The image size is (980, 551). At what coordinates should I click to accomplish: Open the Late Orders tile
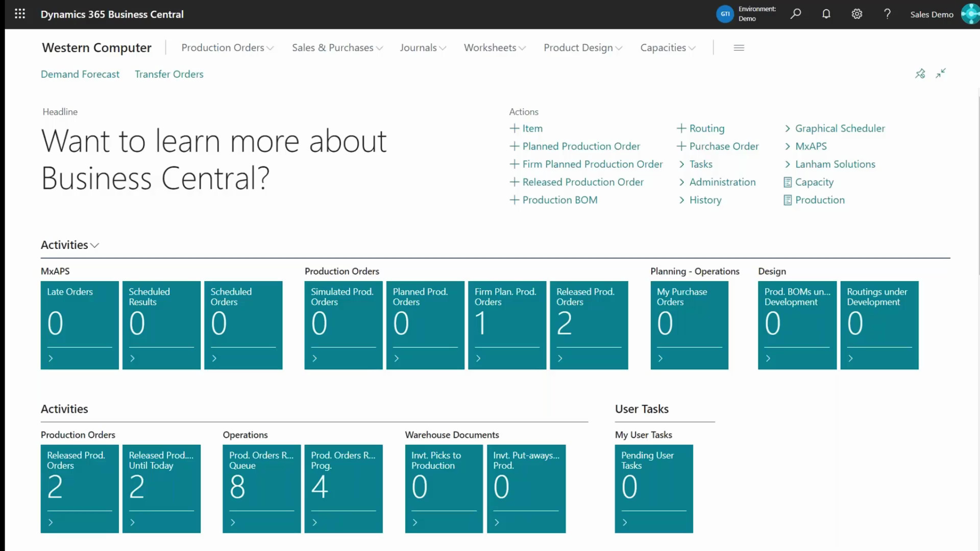(79, 325)
